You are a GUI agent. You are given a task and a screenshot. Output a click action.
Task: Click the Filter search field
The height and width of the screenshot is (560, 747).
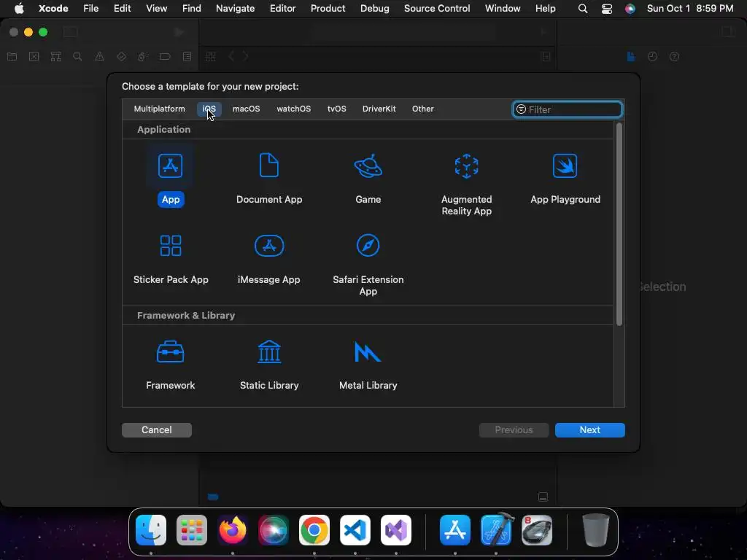tap(567, 109)
